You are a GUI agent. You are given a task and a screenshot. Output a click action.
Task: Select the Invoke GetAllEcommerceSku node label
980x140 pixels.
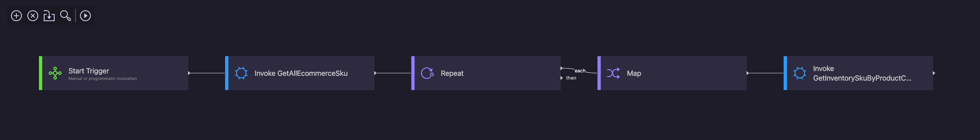pos(301,73)
